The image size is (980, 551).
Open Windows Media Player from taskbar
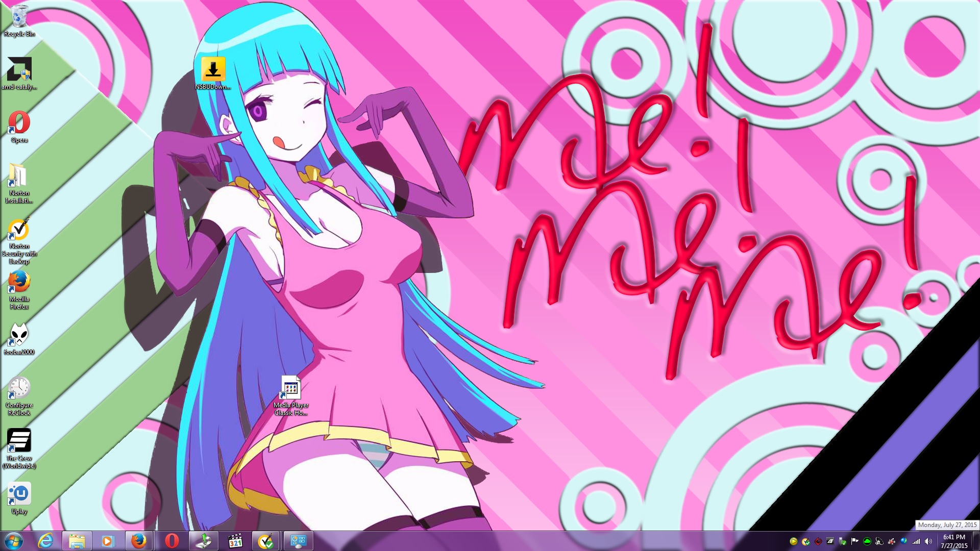(x=108, y=541)
